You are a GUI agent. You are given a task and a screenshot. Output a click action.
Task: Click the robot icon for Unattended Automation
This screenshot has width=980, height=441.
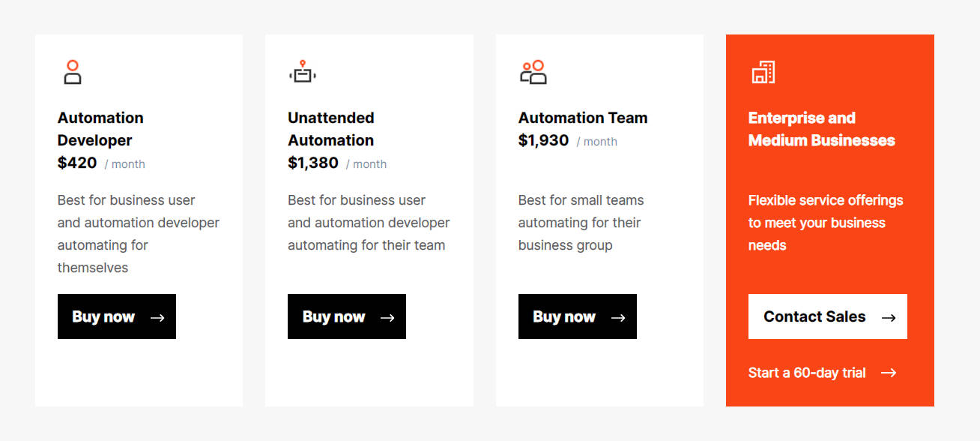tap(303, 73)
